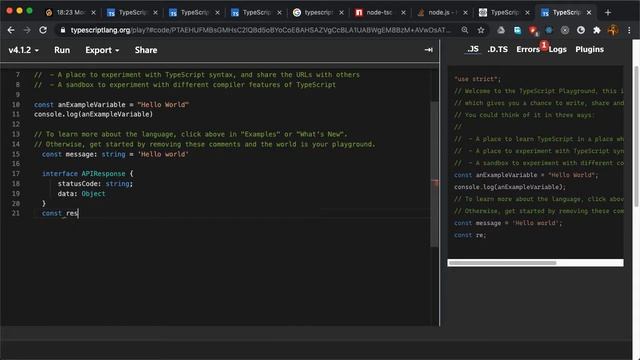
Task: Focus the typescriptlang.org address bar
Action: click(x=260, y=30)
